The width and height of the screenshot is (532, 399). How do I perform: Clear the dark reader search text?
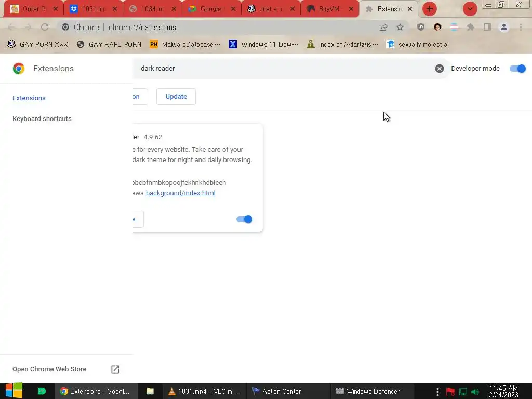pyautogui.click(x=440, y=69)
